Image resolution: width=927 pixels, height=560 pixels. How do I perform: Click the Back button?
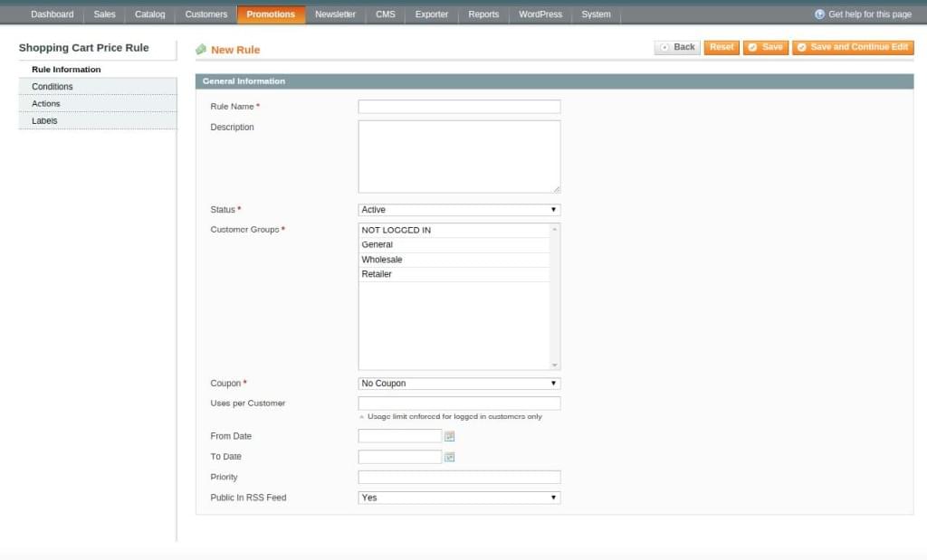coord(677,47)
